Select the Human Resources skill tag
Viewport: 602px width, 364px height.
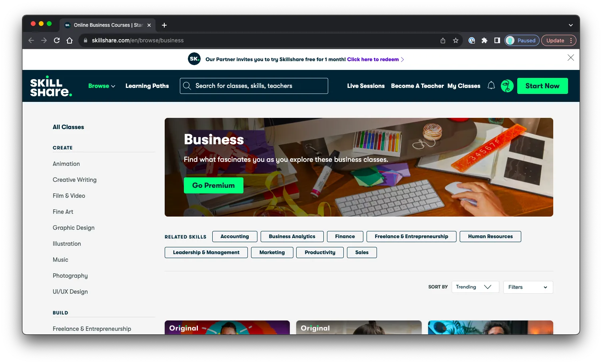(x=490, y=237)
